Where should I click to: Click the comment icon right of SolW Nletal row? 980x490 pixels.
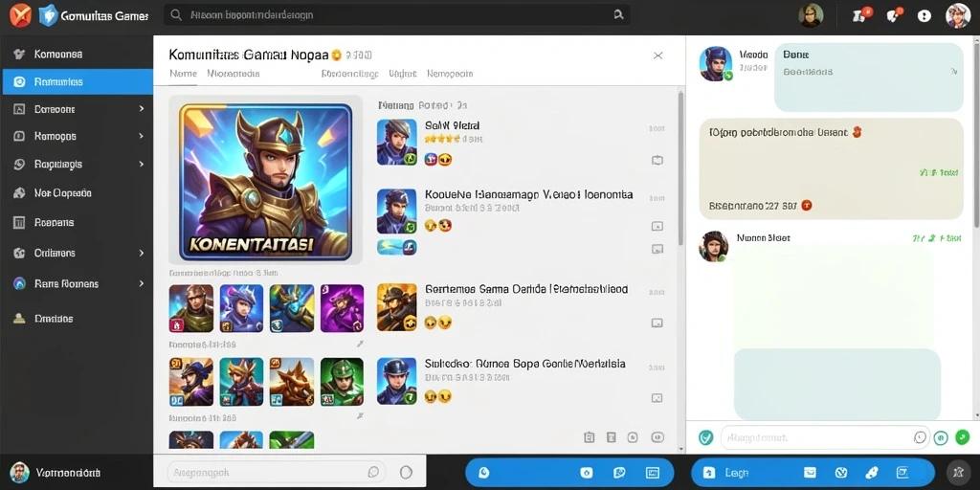coord(657,160)
